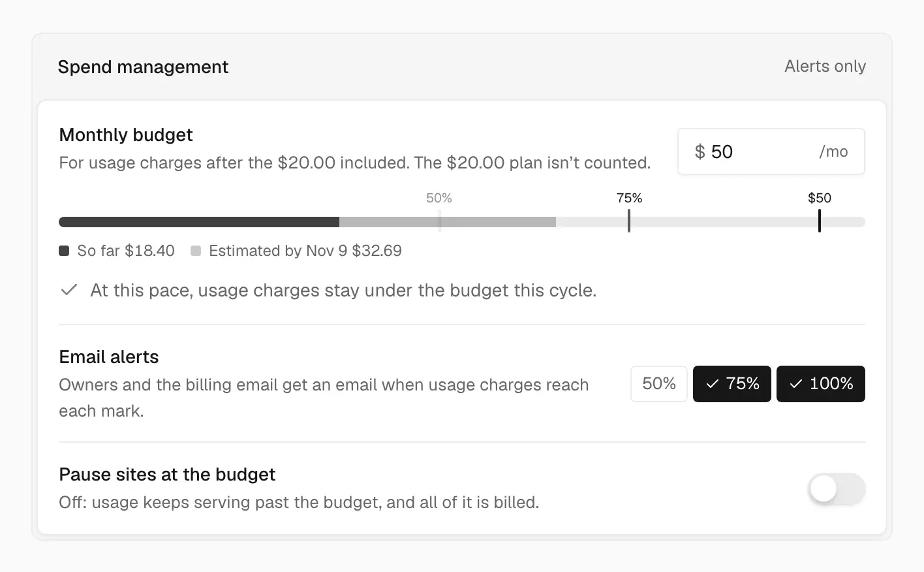The image size is (924, 572).
Task: Click the dark so-far segment of the budget bar
Action: [x=199, y=222]
